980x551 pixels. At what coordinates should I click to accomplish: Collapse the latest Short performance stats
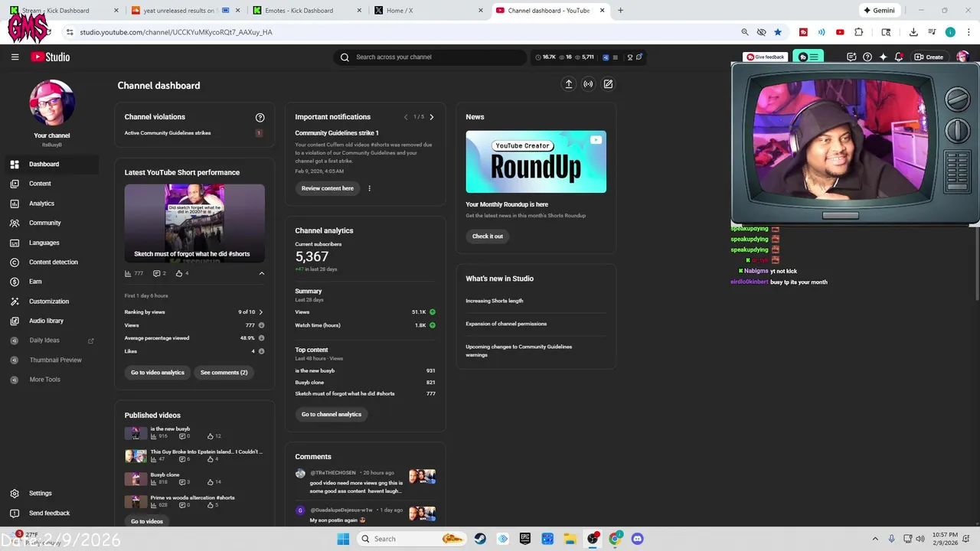pos(261,273)
